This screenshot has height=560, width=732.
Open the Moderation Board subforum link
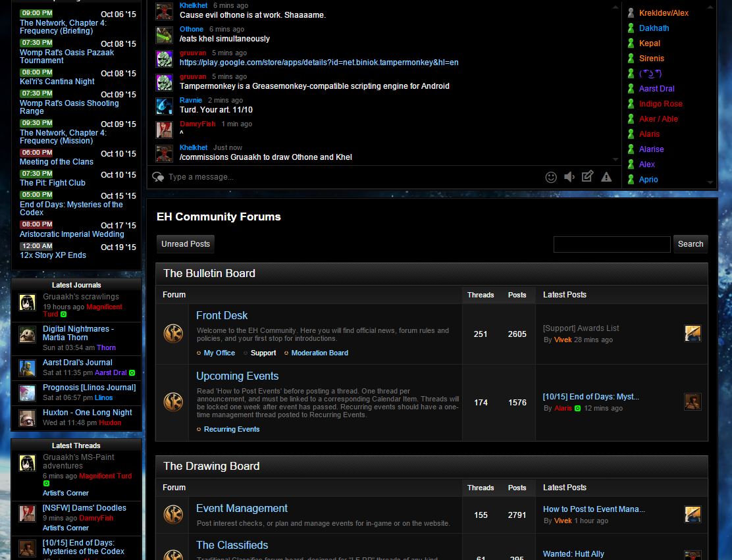tap(320, 353)
